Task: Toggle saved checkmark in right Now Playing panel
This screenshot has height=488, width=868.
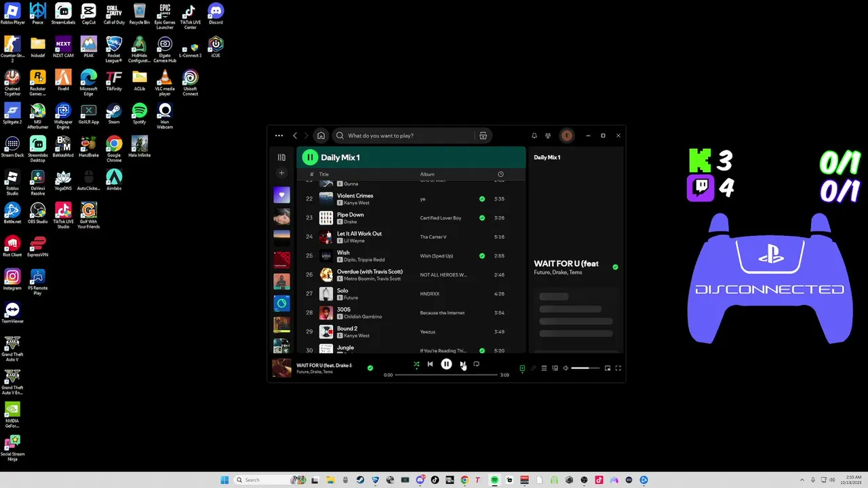Action: pos(615,267)
